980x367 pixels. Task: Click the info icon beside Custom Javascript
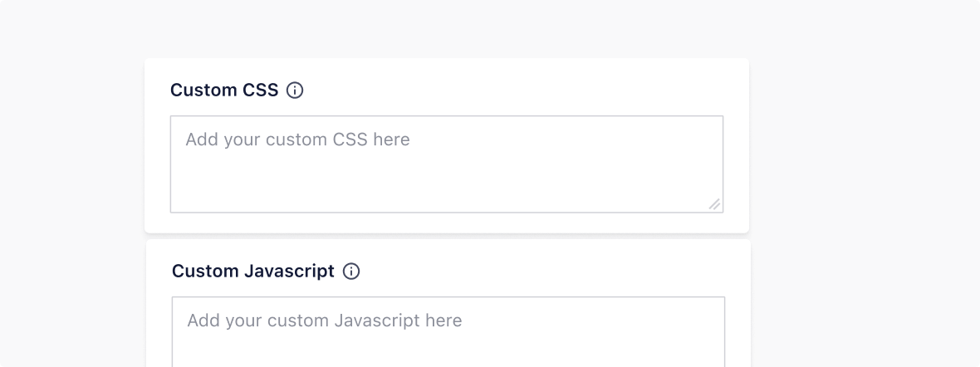click(x=351, y=272)
